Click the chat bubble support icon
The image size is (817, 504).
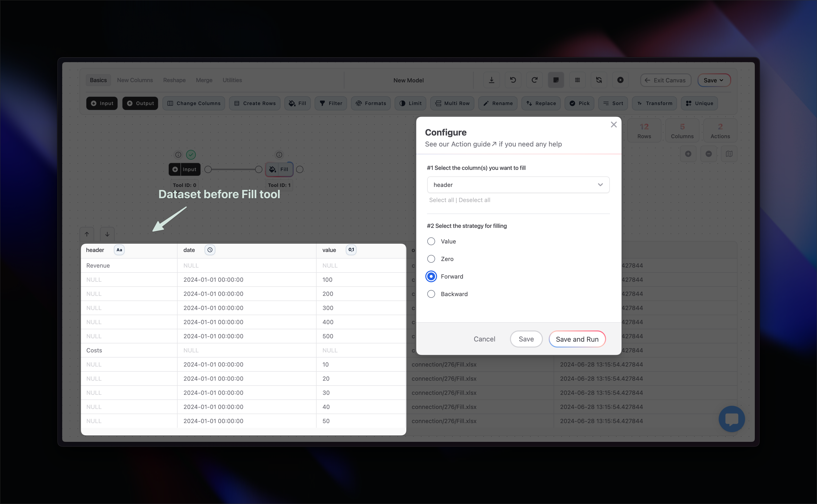click(732, 419)
